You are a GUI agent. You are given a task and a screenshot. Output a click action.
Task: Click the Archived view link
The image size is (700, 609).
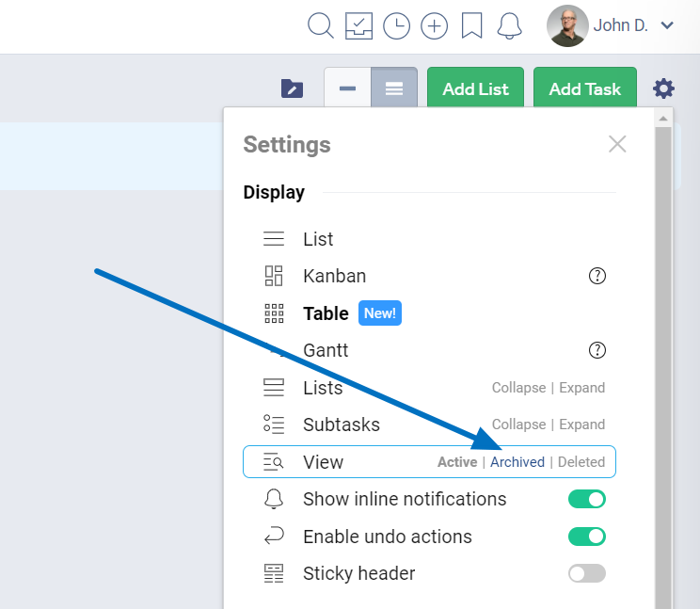click(517, 462)
